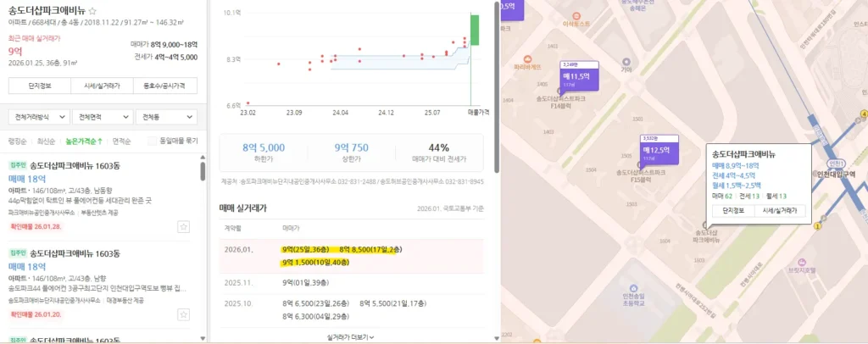This screenshot has width=868, height=344.
Task: Click 매매 8.9억~18억 in map popup
Action: 735,165
